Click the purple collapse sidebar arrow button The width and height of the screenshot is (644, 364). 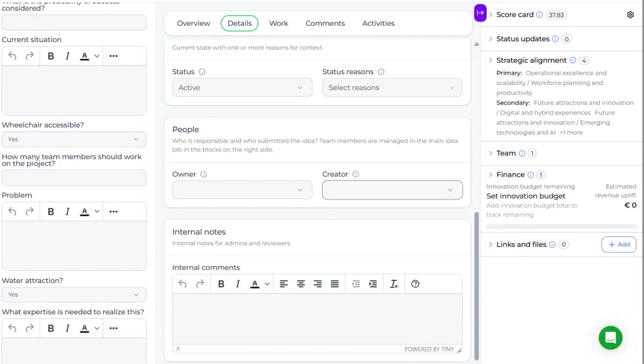click(480, 13)
